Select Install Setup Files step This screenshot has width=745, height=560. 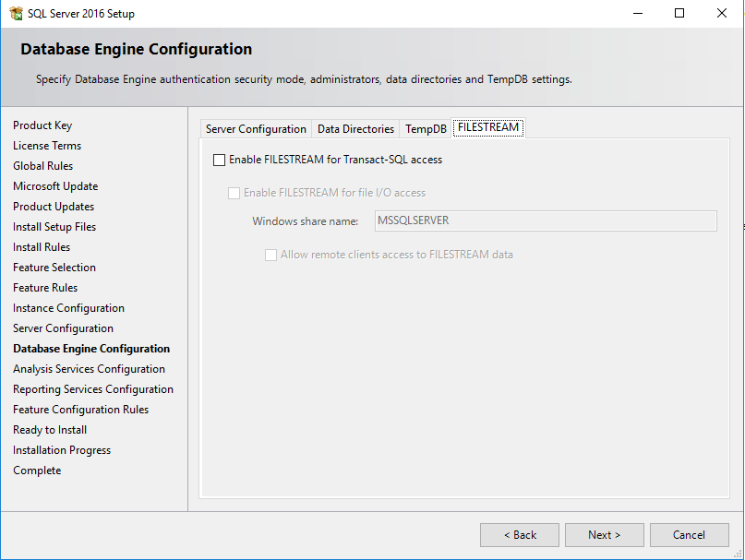[x=54, y=227]
